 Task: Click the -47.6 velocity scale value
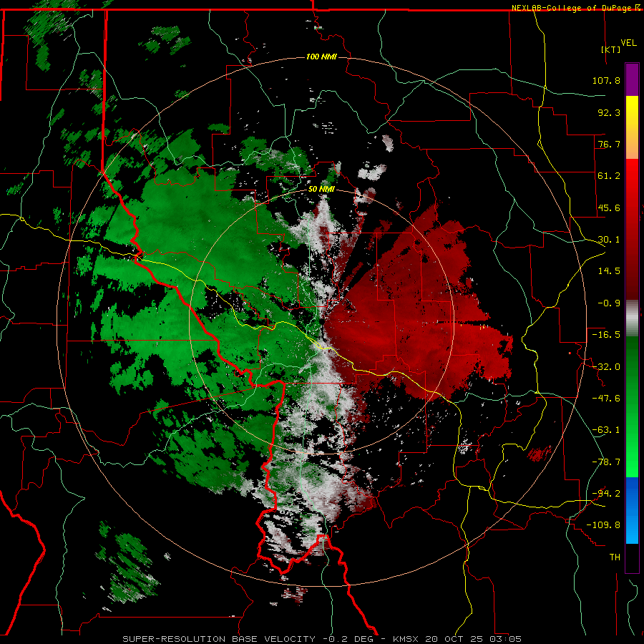tap(606, 399)
